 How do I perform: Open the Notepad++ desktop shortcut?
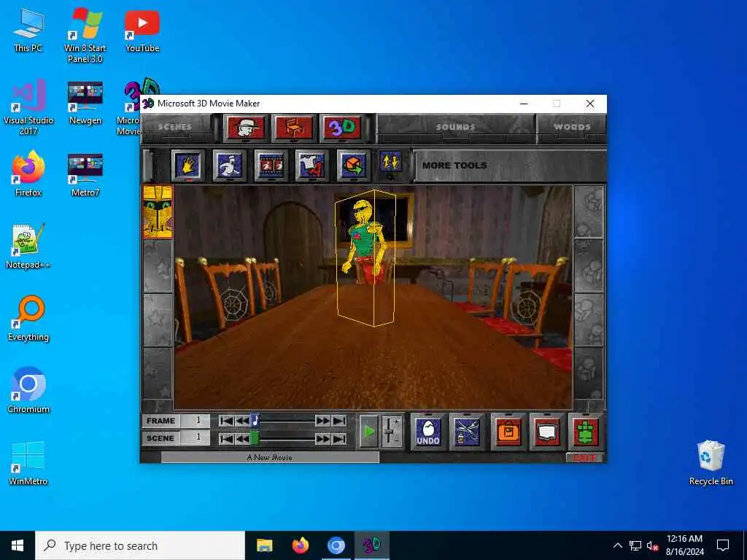tap(28, 246)
